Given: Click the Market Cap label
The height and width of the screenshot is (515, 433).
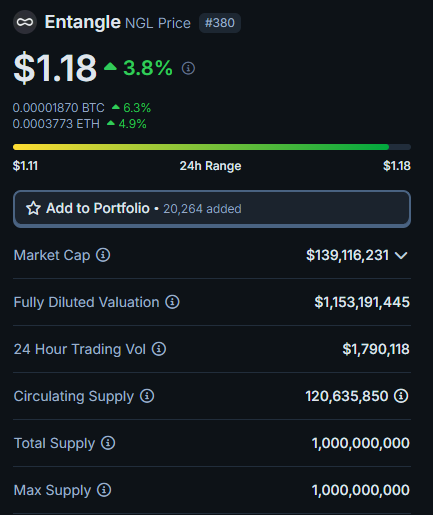Looking at the screenshot, I should point(52,255).
